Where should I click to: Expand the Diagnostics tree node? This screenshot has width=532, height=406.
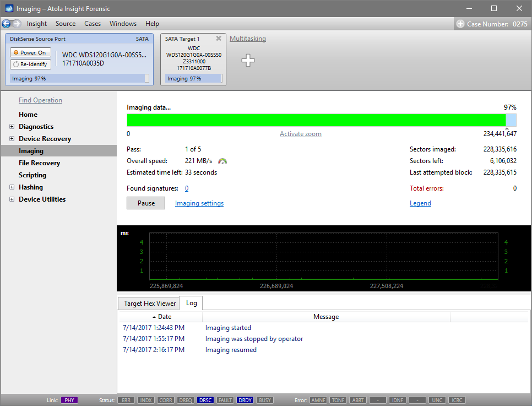click(x=12, y=127)
